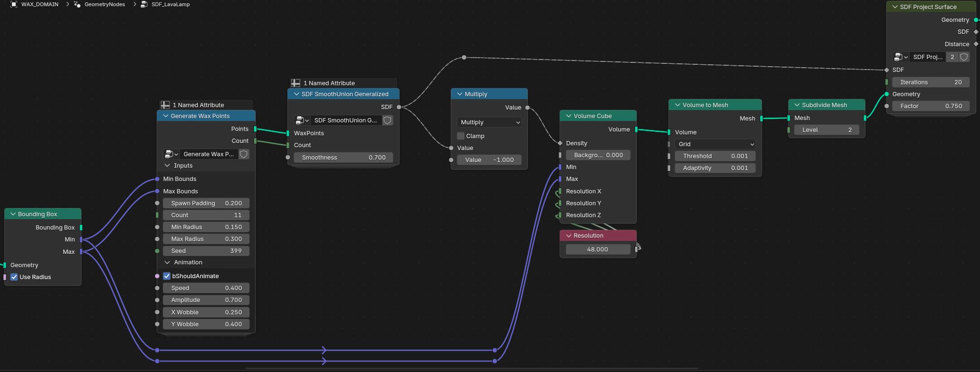This screenshot has height=372, width=980.
Task: Click the SDF SmoothUnion G... group name field
Action: [x=346, y=121]
